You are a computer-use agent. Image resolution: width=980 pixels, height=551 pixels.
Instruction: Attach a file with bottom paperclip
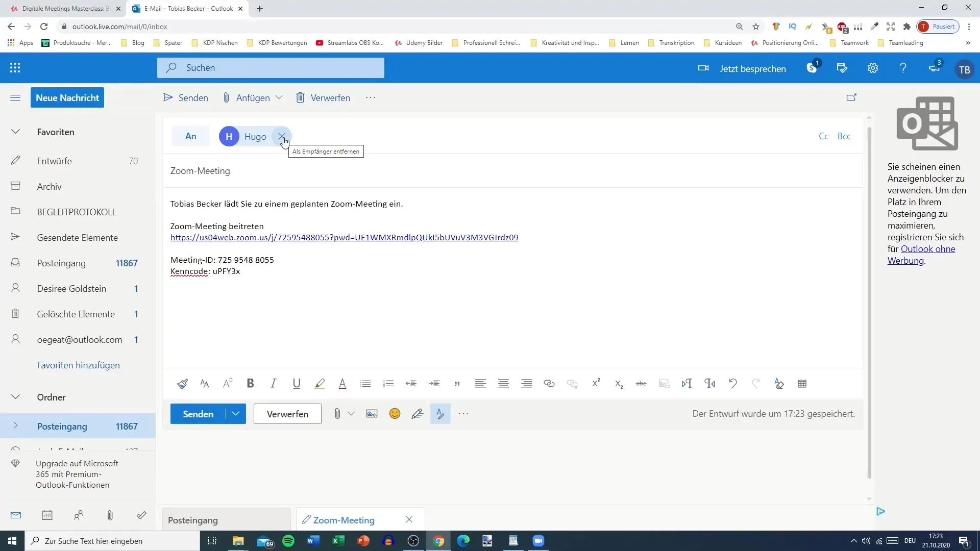[337, 414]
